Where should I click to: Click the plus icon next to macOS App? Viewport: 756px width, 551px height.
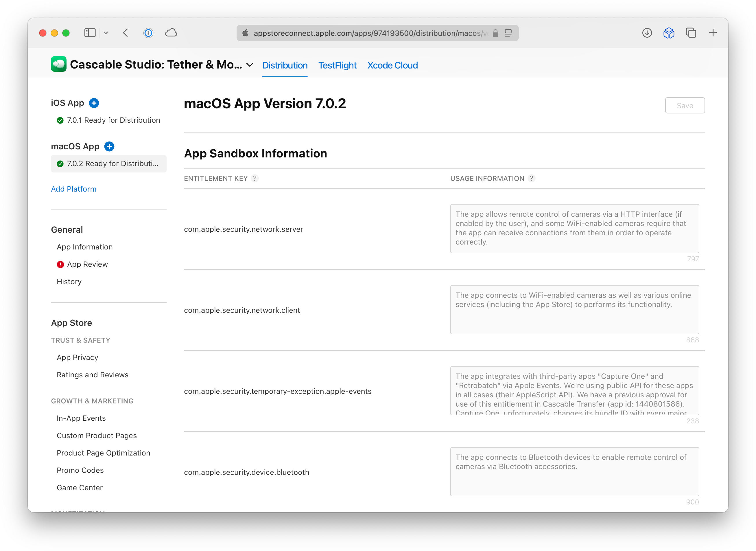pyautogui.click(x=109, y=146)
